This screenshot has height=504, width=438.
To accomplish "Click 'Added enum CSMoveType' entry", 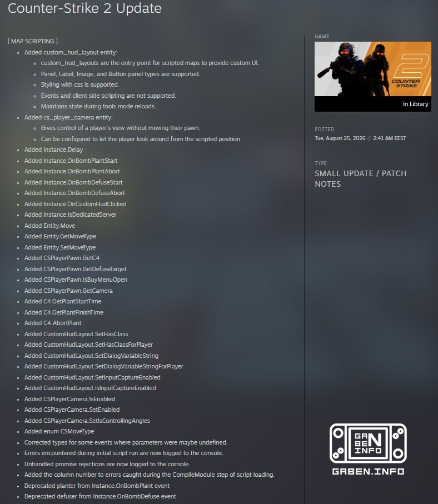I will tap(59, 431).
